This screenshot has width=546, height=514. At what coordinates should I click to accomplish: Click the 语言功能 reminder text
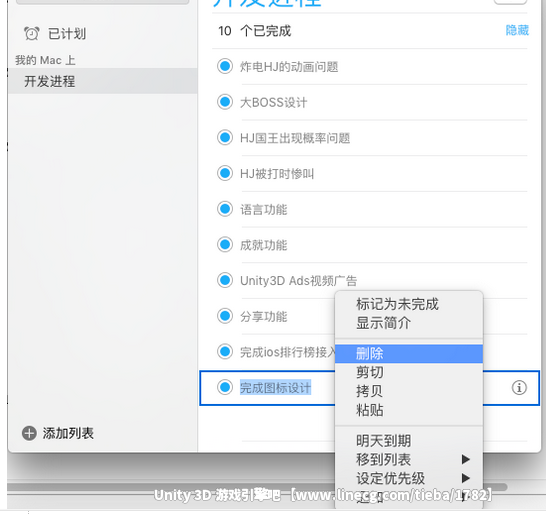[x=264, y=209]
